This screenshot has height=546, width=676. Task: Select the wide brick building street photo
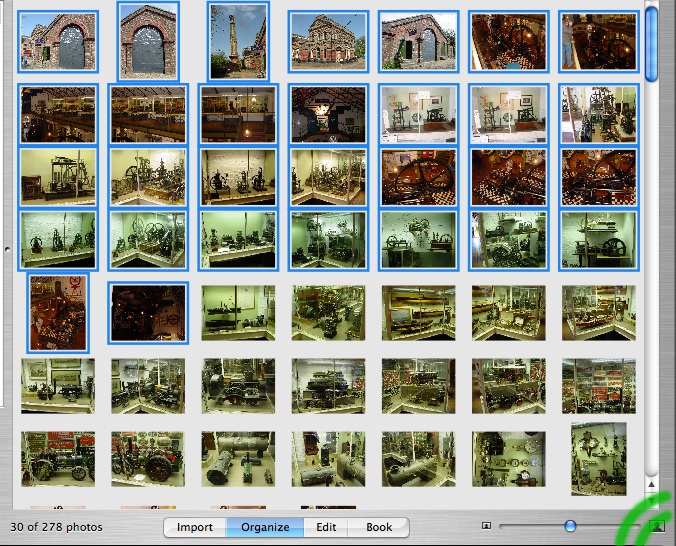[328, 42]
